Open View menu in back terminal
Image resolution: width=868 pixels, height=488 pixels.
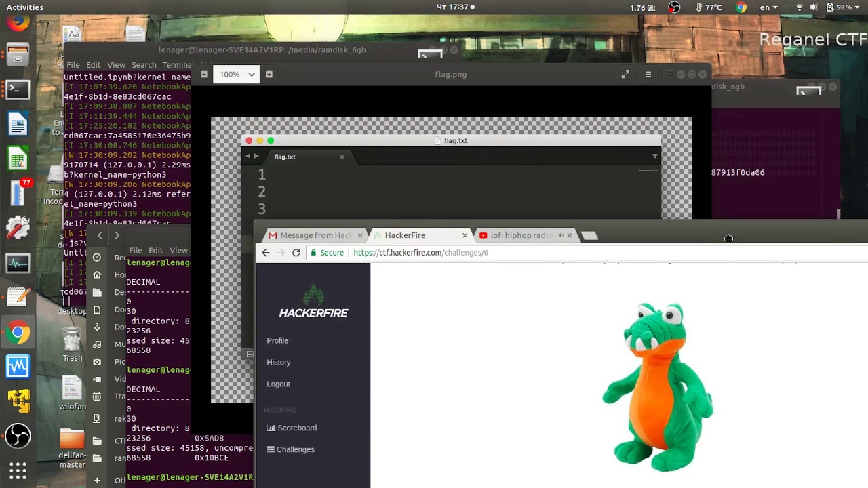click(116, 65)
